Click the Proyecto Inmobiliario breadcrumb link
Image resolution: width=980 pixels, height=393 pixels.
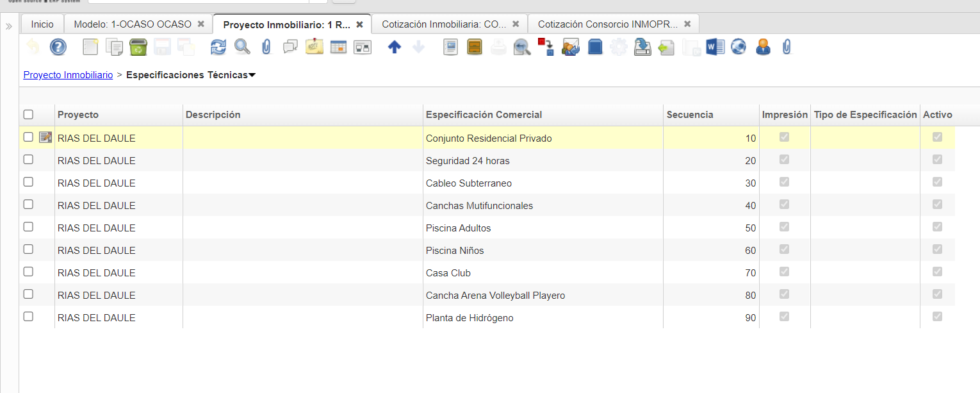(x=68, y=75)
